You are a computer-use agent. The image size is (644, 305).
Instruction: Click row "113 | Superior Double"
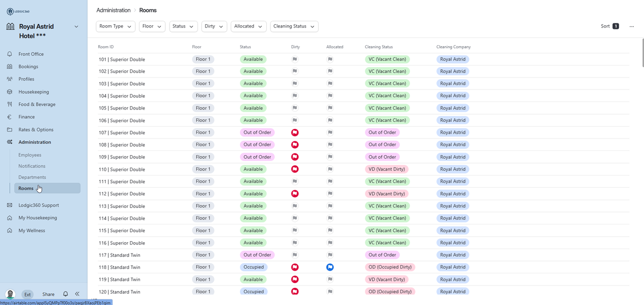pyautogui.click(x=363, y=206)
